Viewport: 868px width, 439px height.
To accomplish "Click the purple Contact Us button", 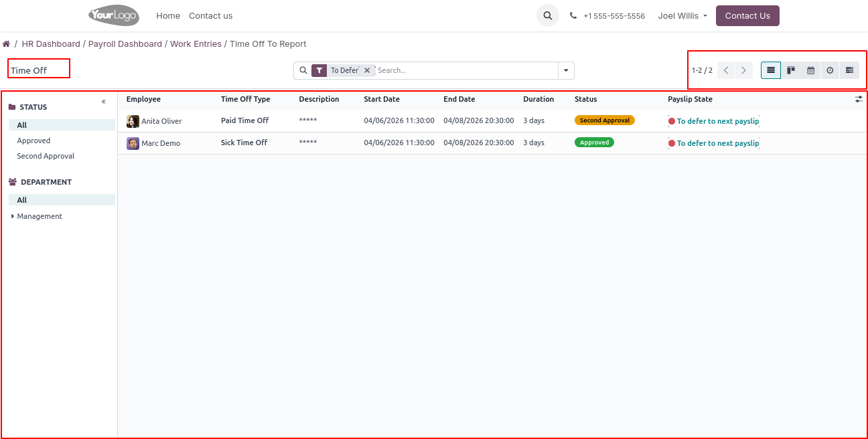I will 747,15.
